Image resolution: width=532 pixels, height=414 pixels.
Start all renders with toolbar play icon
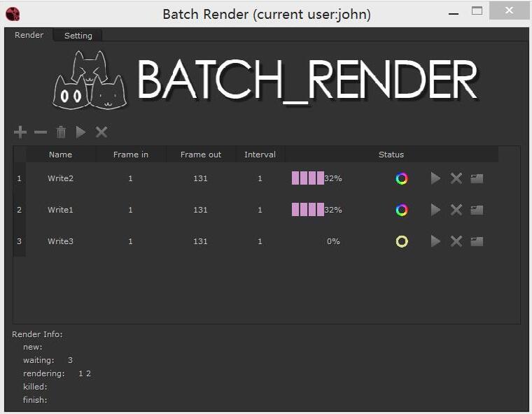(80, 132)
